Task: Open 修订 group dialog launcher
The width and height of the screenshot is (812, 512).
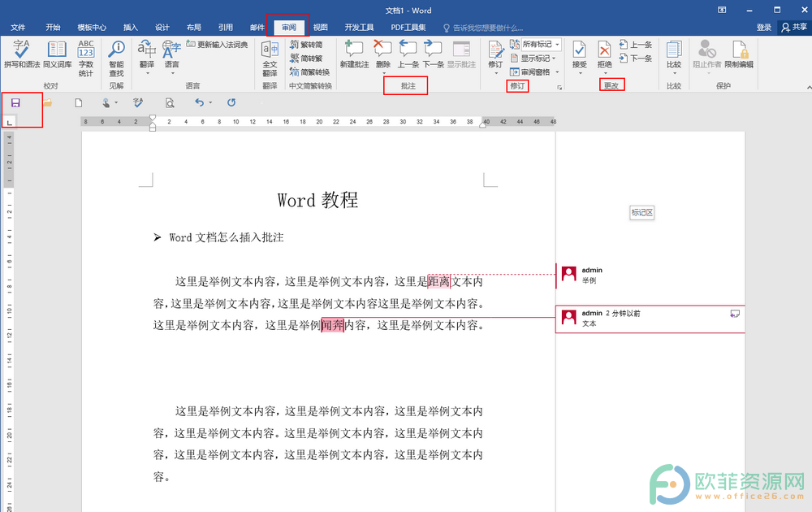Action: click(559, 88)
